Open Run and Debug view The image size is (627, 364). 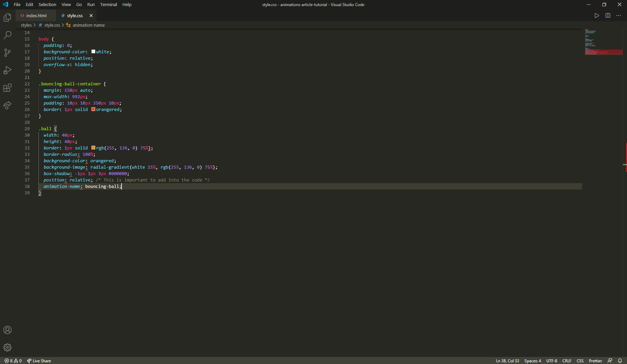7,70
